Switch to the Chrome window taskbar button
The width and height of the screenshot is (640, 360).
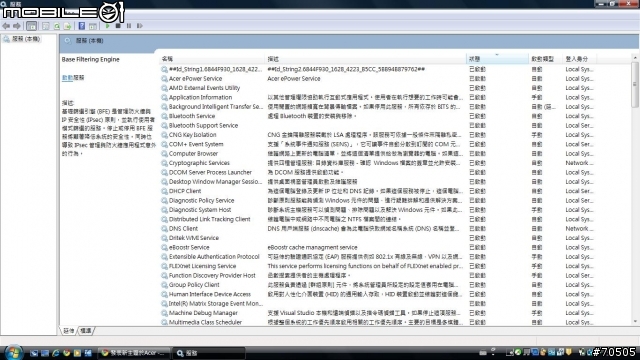click(x=135, y=353)
